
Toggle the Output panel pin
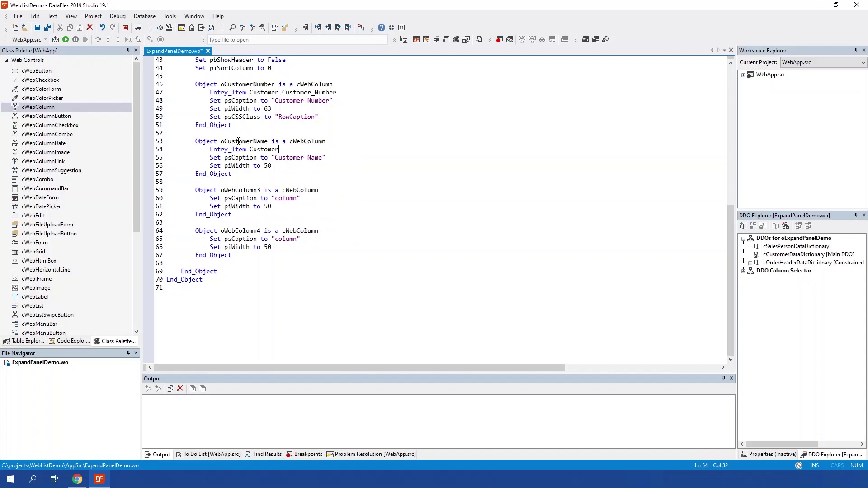pyautogui.click(x=723, y=378)
